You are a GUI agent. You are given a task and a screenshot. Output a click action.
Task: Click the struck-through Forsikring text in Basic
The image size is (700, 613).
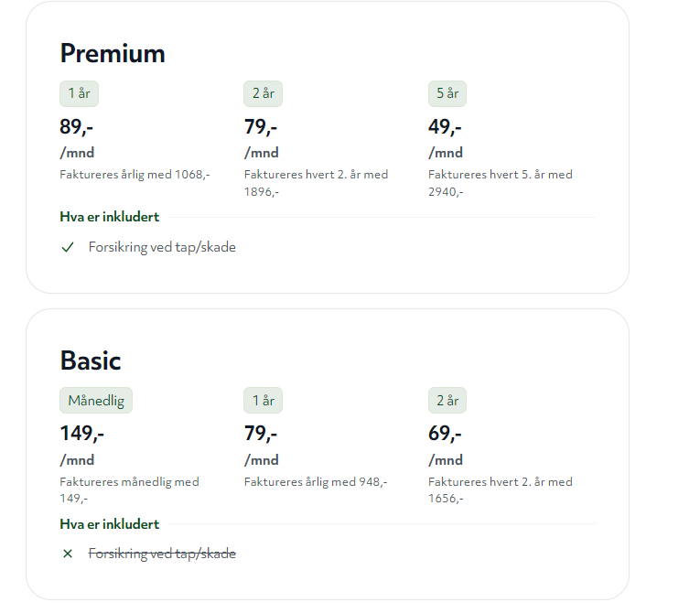[162, 554]
